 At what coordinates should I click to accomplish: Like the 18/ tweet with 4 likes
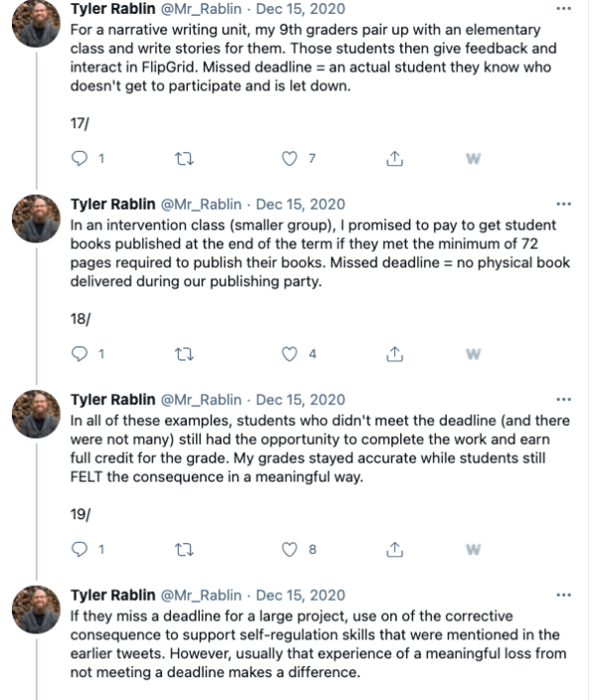(290, 353)
